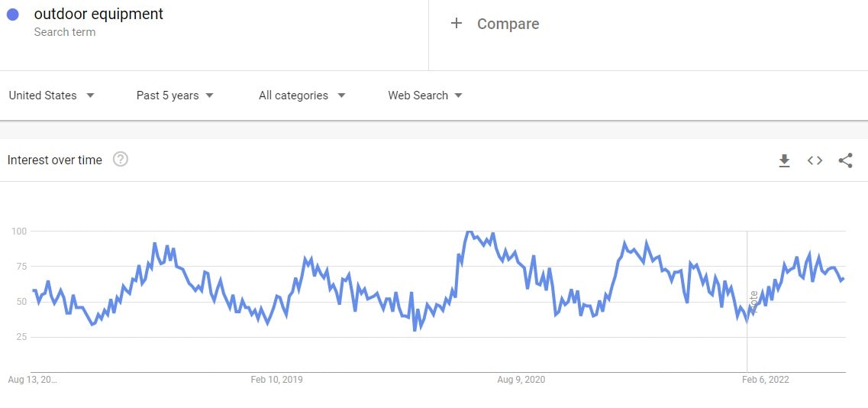This screenshot has width=868, height=408.
Task: Click the plus icon beside Compare
Action: point(457,24)
